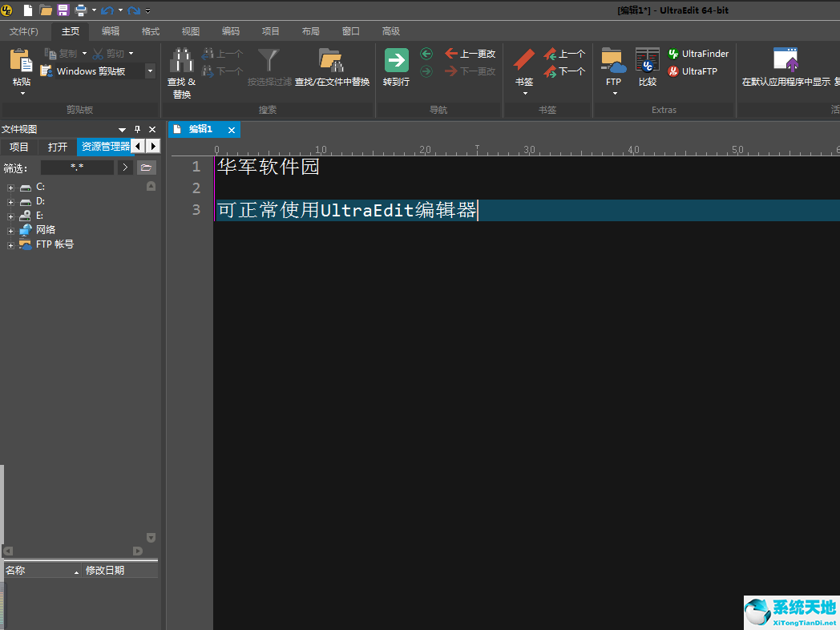The height and width of the screenshot is (630, 840).
Task: Open the Paste (粘贴) dropdown arrow
Action: pos(22,94)
